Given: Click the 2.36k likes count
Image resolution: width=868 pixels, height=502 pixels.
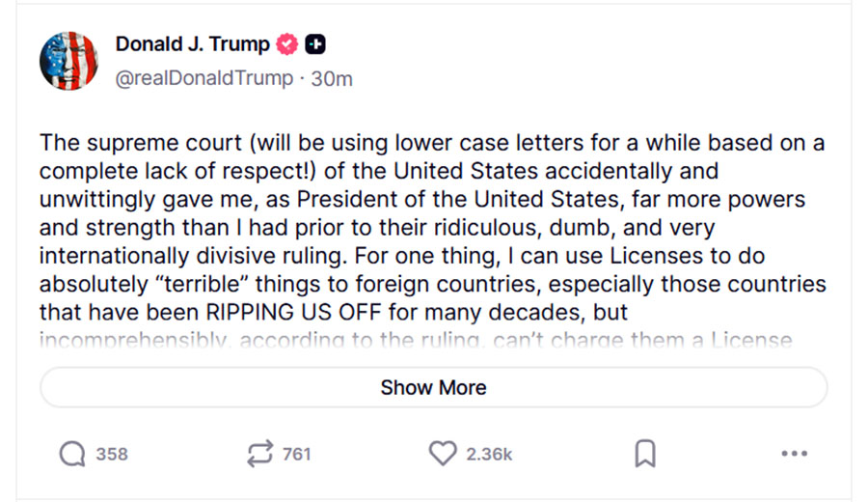Looking at the screenshot, I should [x=489, y=454].
